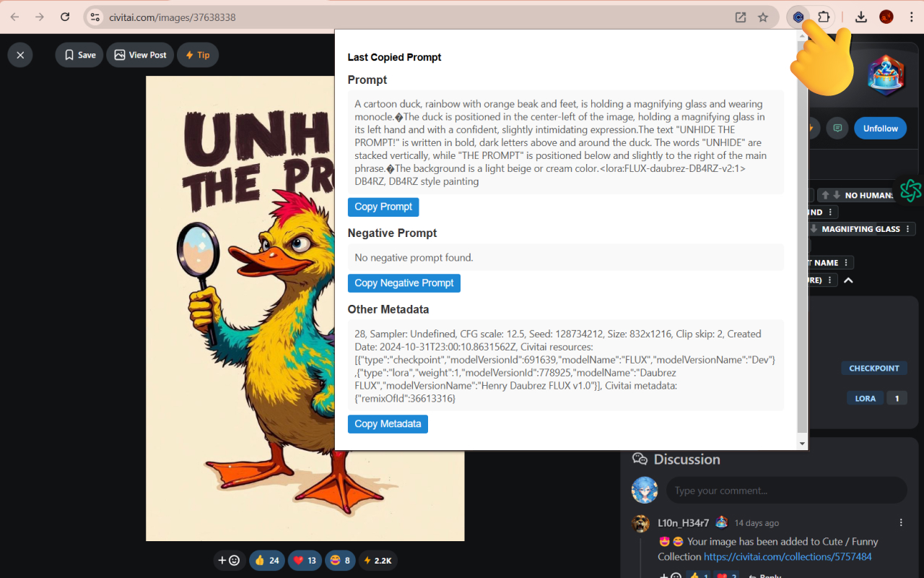924x578 pixels.
Task: Open Chrome's three-dot menu
Action: click(911, 17)
